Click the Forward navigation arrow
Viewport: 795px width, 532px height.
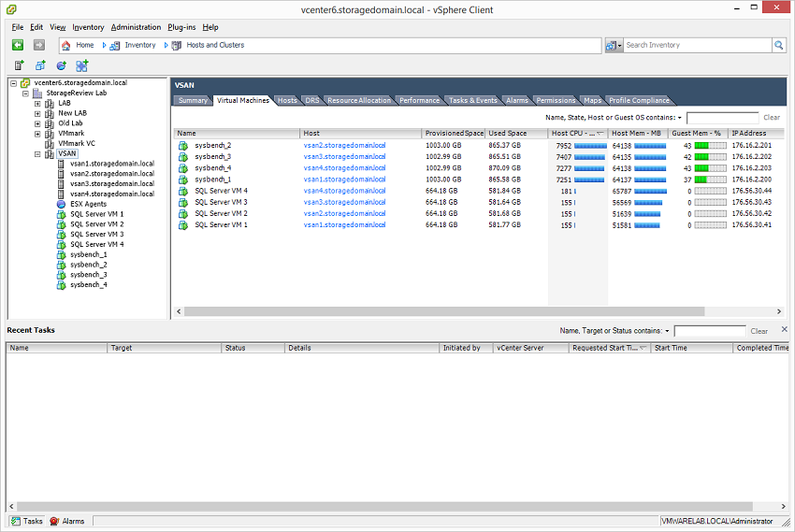(x=39, y=45)
